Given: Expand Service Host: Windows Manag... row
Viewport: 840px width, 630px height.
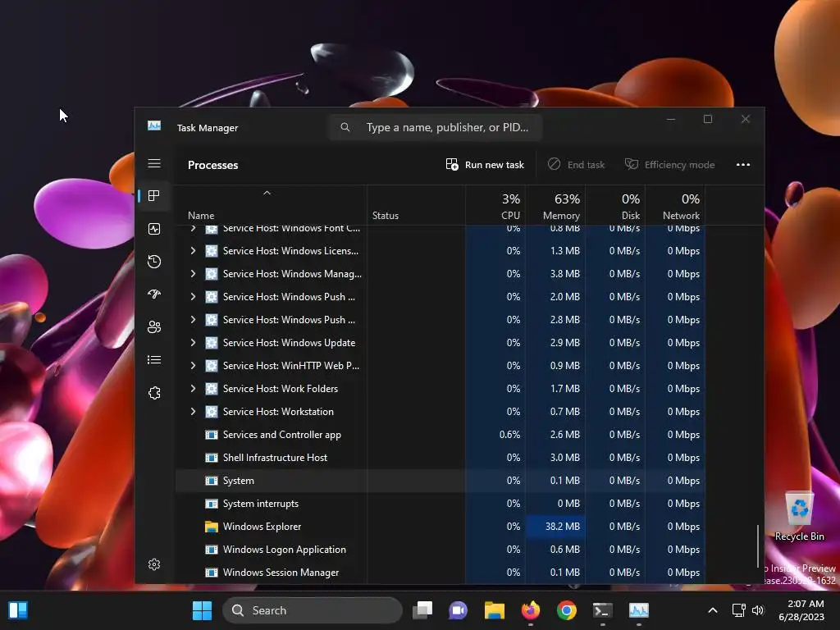Looking at the screenshot, I should coord(193,274).
